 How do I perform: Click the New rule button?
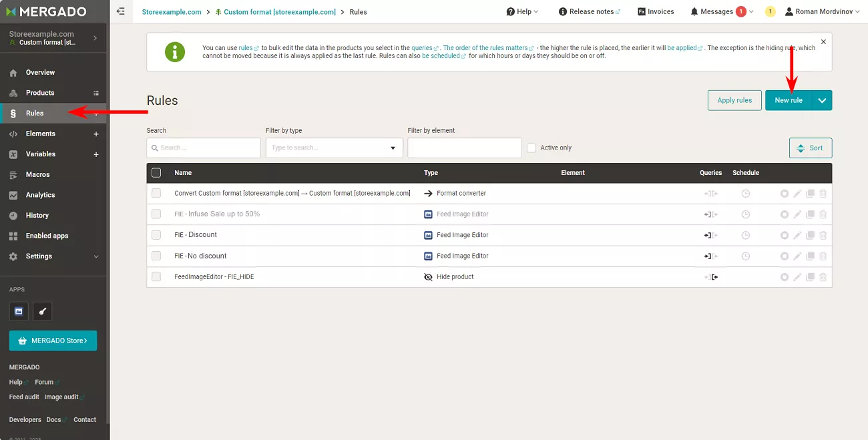point(789,100)
